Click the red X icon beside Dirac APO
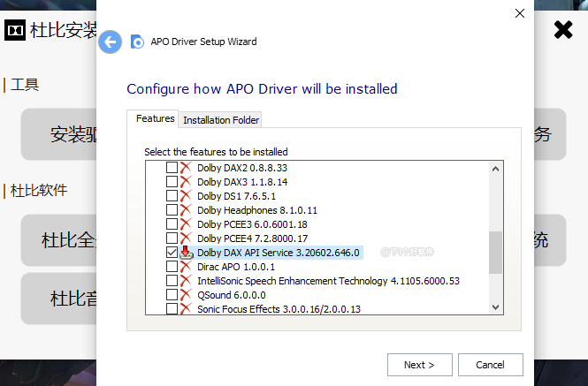This screenshot has width=588, height=386. 186,267
